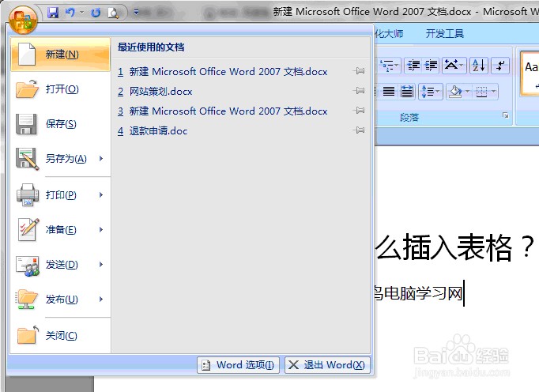Select 保存(S) in the Office menu
Screen dimensions: 539x392
pos(61,124)
